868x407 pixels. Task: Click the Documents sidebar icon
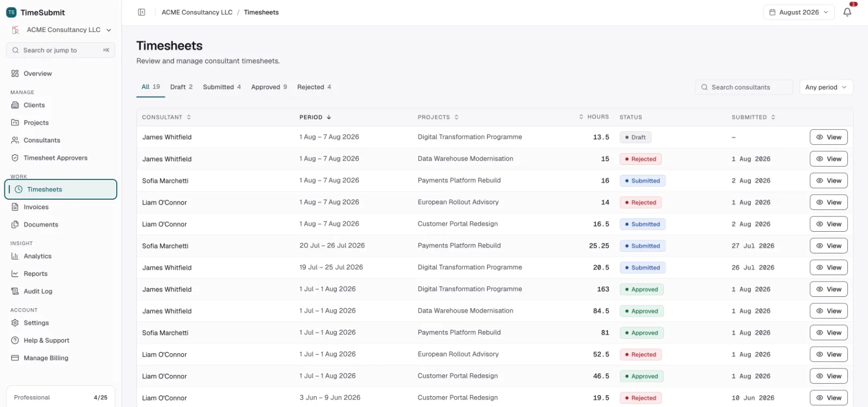point(15,225)
